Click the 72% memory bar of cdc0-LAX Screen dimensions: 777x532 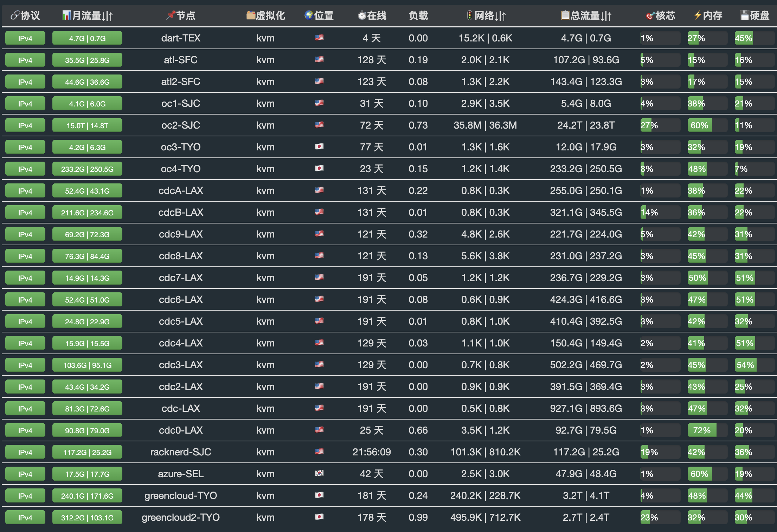click(702, 430)
